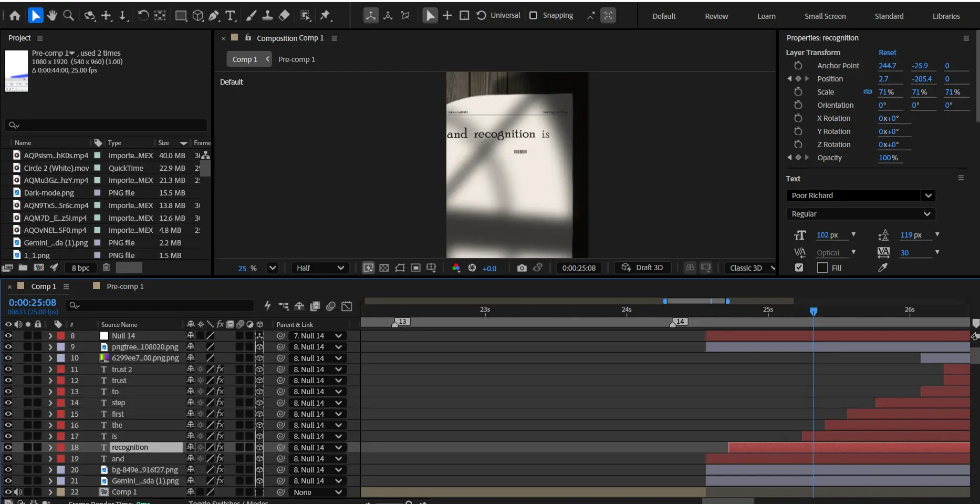This screenshot has height=504, width=980.
Task: Select the Rectangle shape tool
Action: point(181,16)
